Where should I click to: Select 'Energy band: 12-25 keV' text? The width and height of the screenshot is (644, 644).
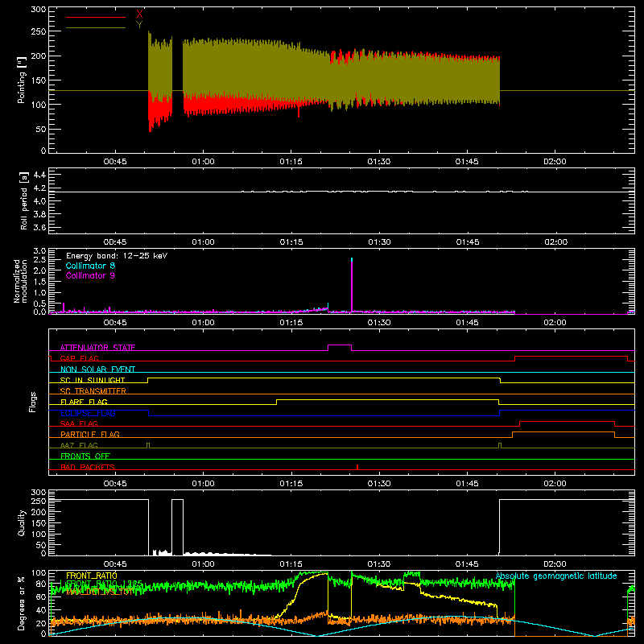coord(117,256)
